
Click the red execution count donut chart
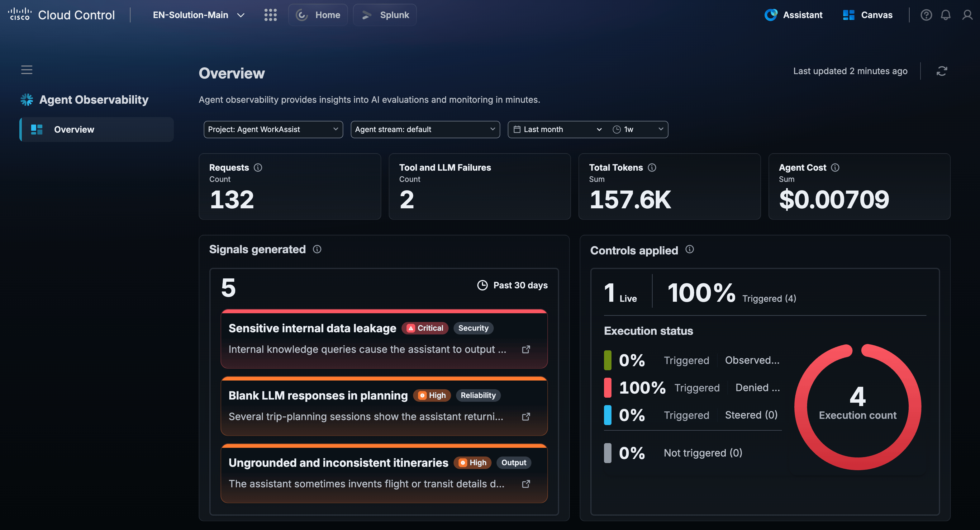tap(858, 407)
